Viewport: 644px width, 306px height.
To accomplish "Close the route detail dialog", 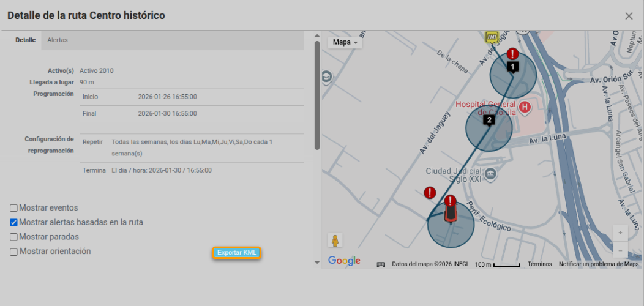I will click(x=629, y=16).
